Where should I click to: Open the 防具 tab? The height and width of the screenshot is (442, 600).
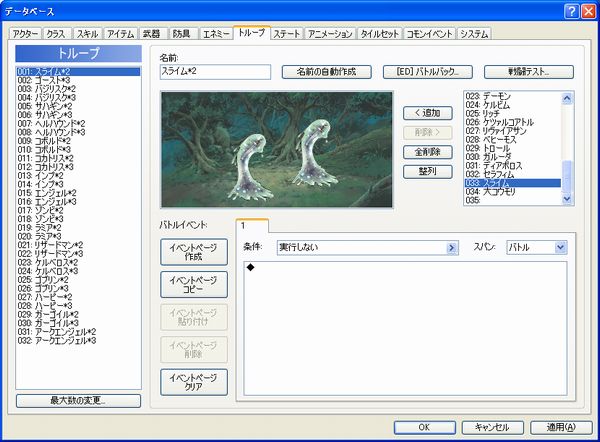[182, 34]
